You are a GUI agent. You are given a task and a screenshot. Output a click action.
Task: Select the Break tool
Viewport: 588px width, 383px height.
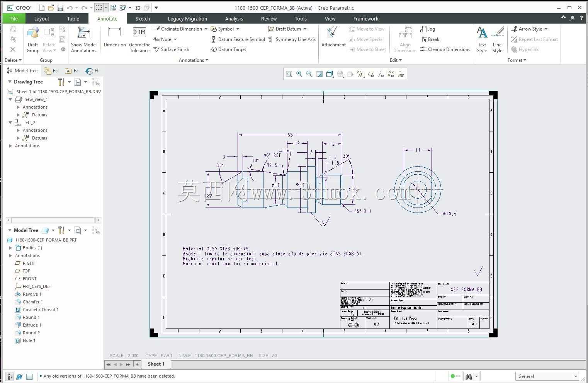click(x=430, y=39)
